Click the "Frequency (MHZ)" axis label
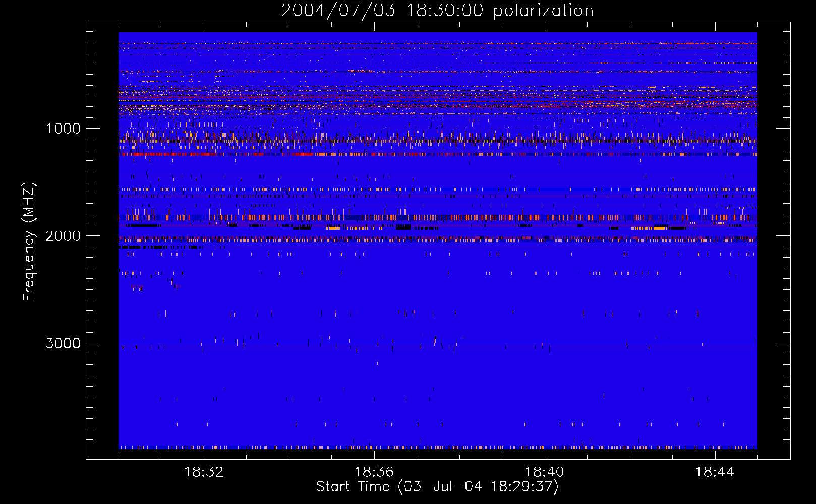 click(29, 242)
